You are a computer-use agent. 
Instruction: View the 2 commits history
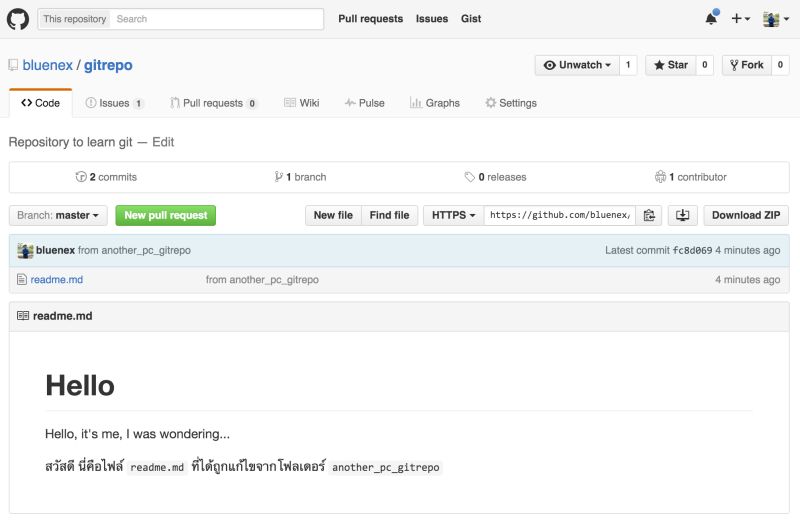coord(106,177)
